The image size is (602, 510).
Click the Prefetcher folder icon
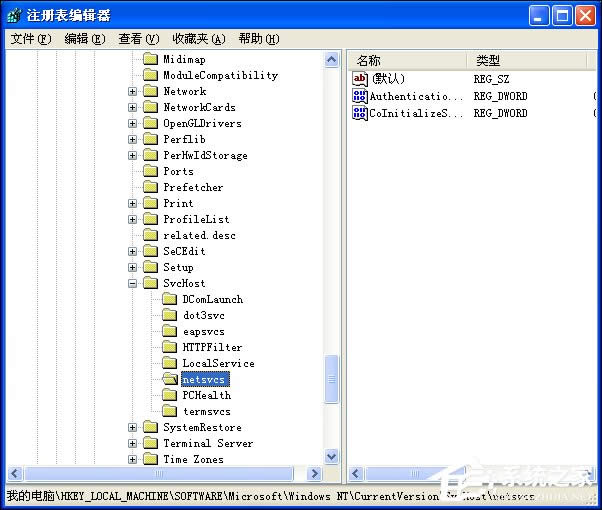150,187
